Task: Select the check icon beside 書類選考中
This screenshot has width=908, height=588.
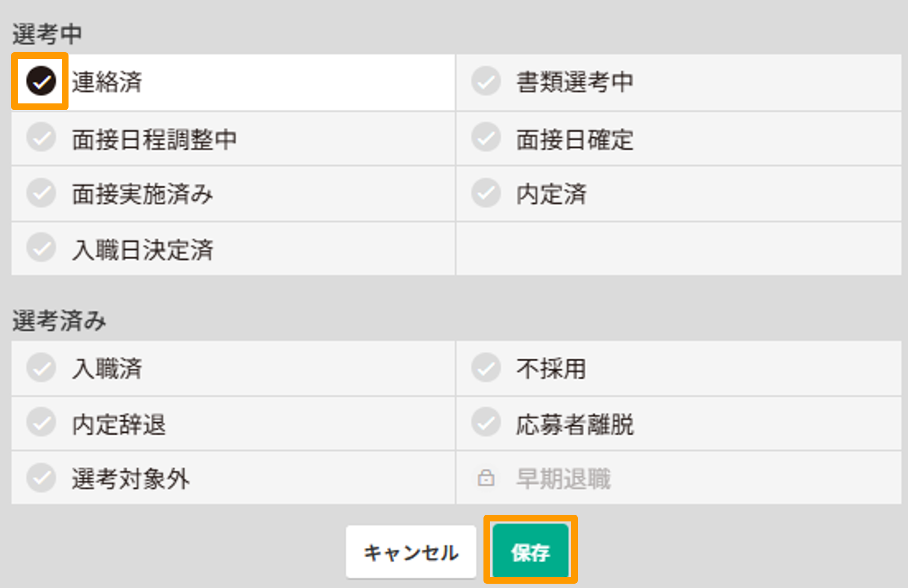Action: tap(485, 81)
